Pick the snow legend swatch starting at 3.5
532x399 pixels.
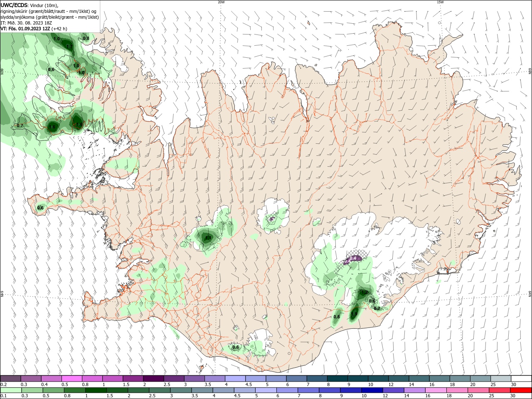pyautogui.click(x=214, y=379)
